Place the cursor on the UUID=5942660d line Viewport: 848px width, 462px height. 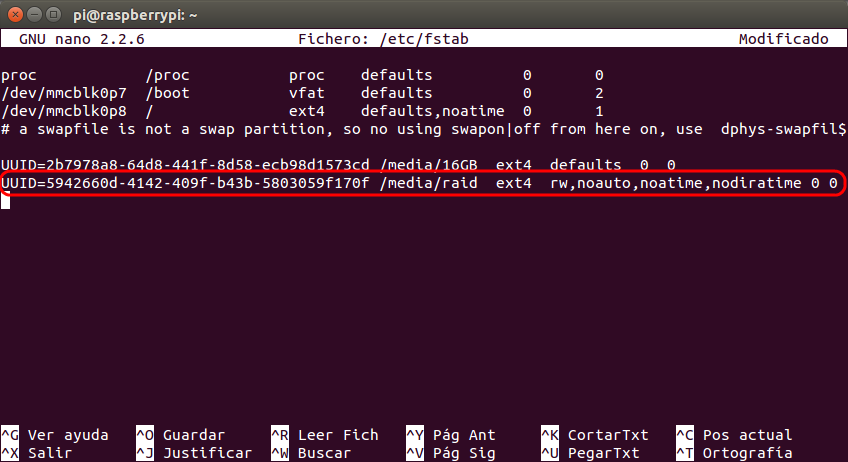tap(419, 183)
